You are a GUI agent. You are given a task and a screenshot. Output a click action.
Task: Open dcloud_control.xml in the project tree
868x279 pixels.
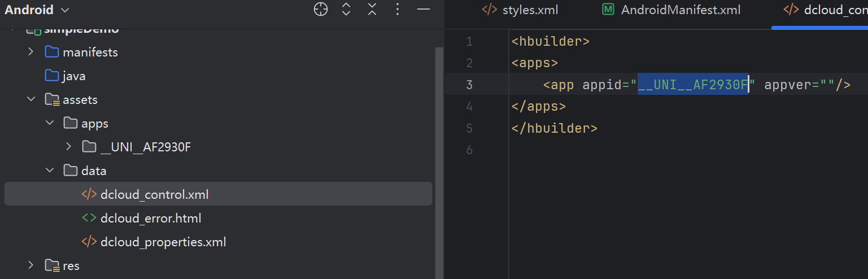click(218, 194)
